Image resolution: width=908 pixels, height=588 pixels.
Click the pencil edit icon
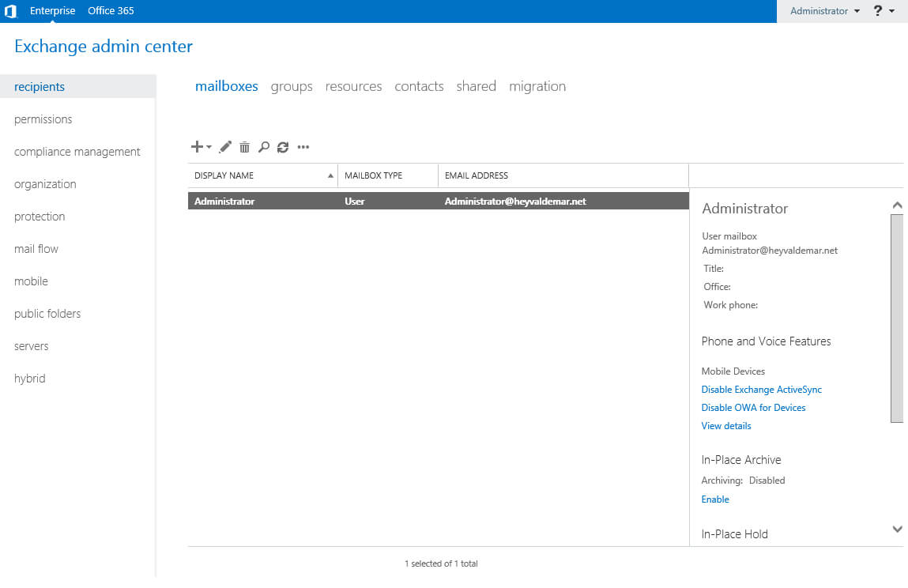point(225,147)
